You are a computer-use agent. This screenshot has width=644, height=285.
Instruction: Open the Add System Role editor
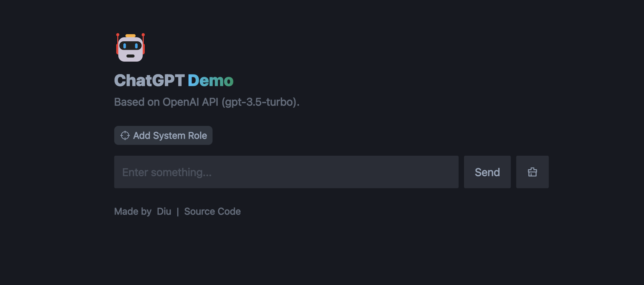pyautogui.click(x=163, y=135)
